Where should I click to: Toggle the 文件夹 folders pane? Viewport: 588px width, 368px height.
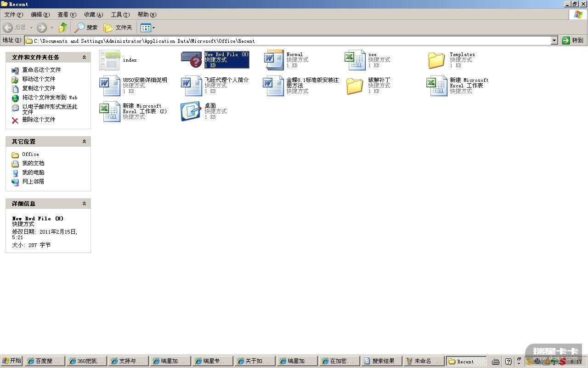pos(118,28)
